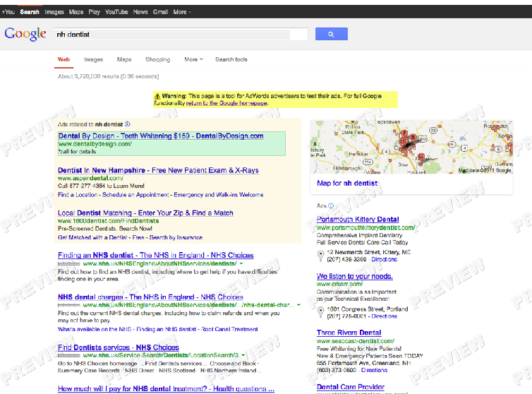The width and height of the screenshot is (532, 394).
Task: Open NHS dental charges result
Action: 151,297
